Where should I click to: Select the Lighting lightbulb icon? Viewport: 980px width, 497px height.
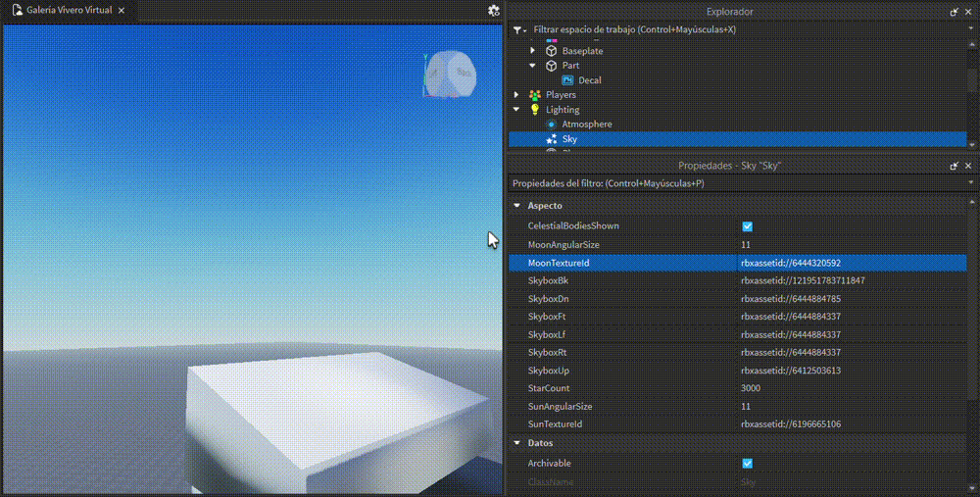534,110
